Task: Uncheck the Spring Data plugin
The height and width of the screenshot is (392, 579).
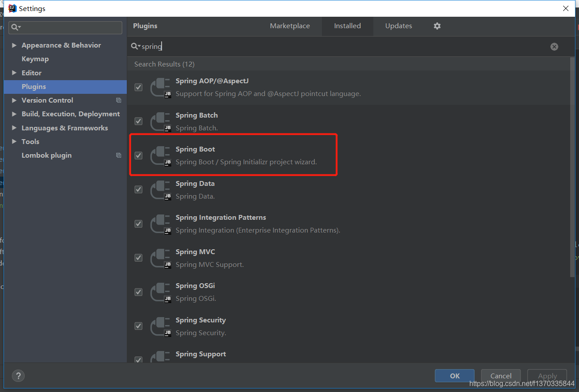Action: coord(139,189)
